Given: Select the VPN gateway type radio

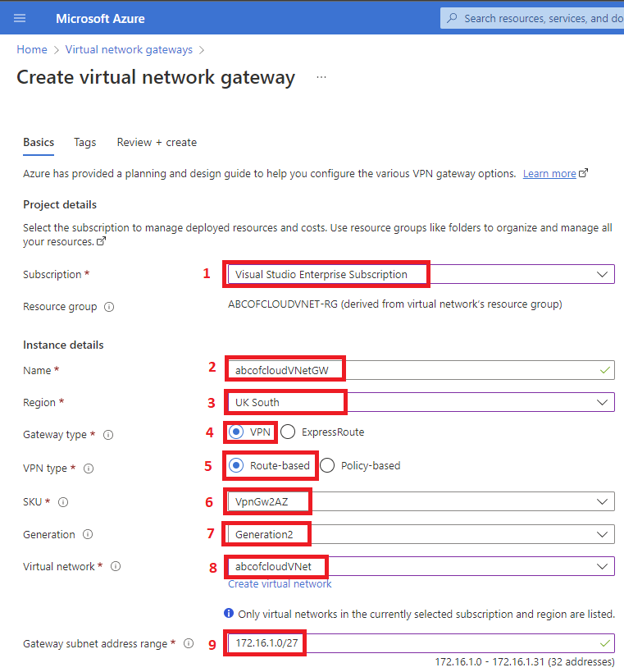Looking at the screenshot, I should pyautogui.click(x=237, y=432).
